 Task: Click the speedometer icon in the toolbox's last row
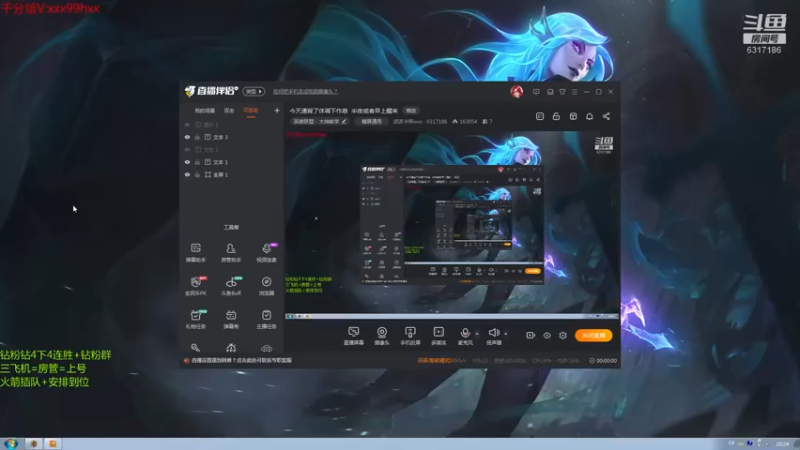tap(231, 347)
